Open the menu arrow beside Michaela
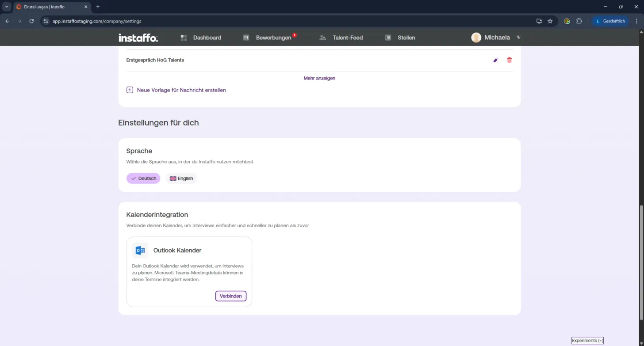Image resolution: width=644 pixels, height=346 pixels. tap(519, 38)
